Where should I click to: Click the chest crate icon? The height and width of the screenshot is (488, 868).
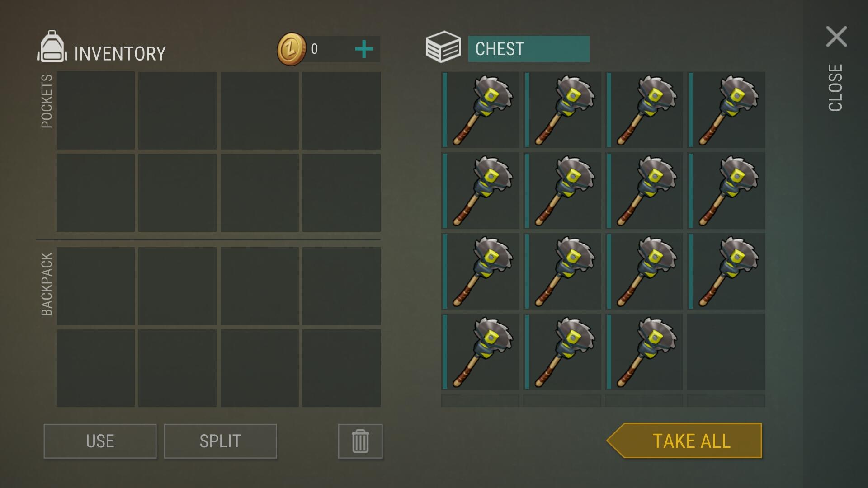(443, 47)
